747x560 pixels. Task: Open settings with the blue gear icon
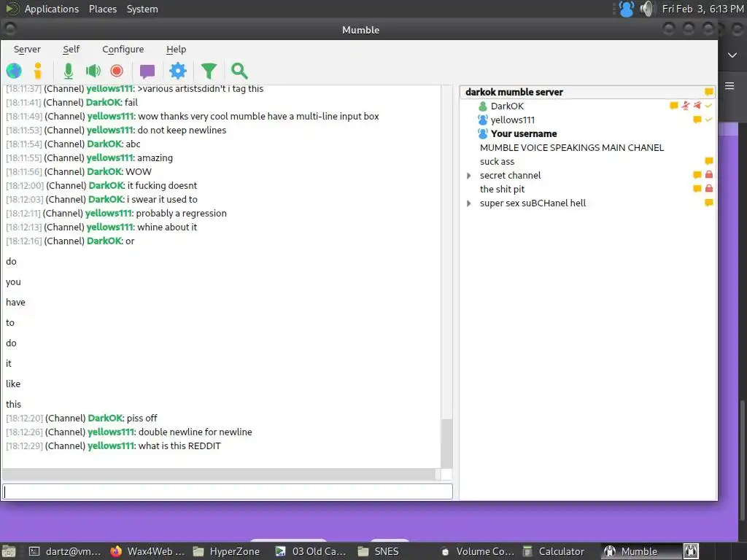pos(178,71)
